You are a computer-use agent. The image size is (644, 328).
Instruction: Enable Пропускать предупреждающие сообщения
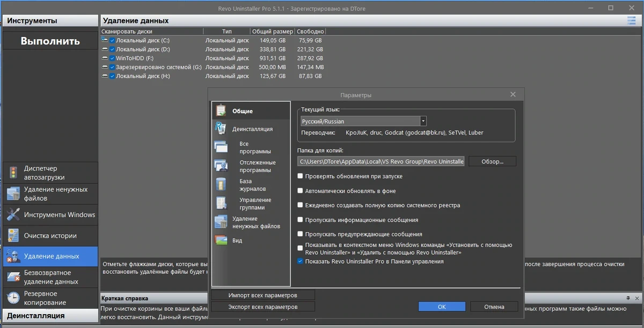(x=300, y=234)
